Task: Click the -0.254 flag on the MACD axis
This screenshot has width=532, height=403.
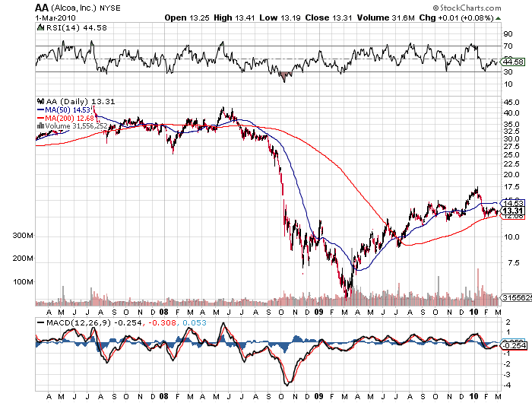Action: 515,346
